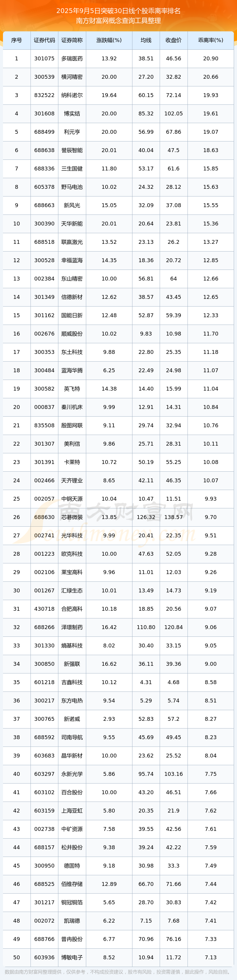Click the 收盘价 column header
The height and width of the screenshot is (980, 237).
pyautogui.click(x=173, y=40)
